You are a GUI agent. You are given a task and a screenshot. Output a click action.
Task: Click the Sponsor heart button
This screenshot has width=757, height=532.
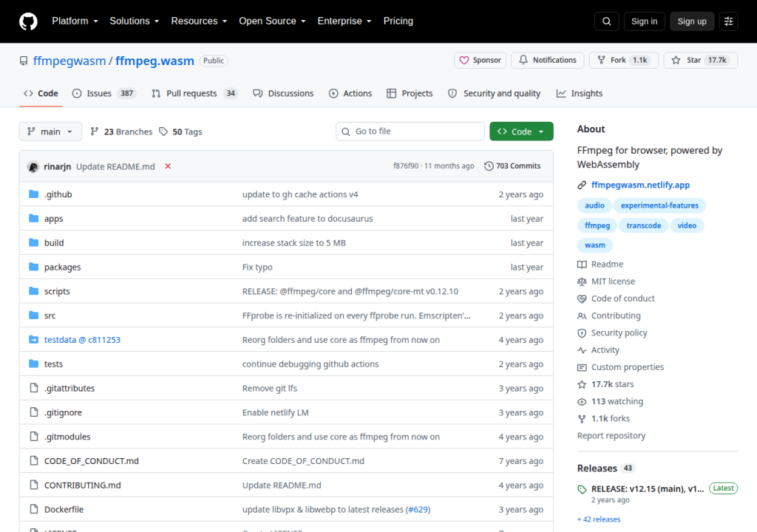(480, 61)
